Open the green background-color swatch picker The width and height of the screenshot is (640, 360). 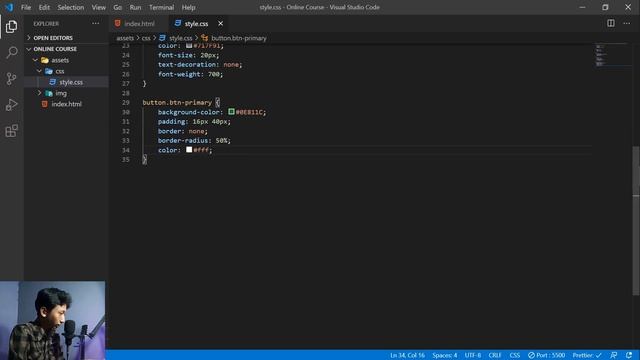click(x=231, y=111)
